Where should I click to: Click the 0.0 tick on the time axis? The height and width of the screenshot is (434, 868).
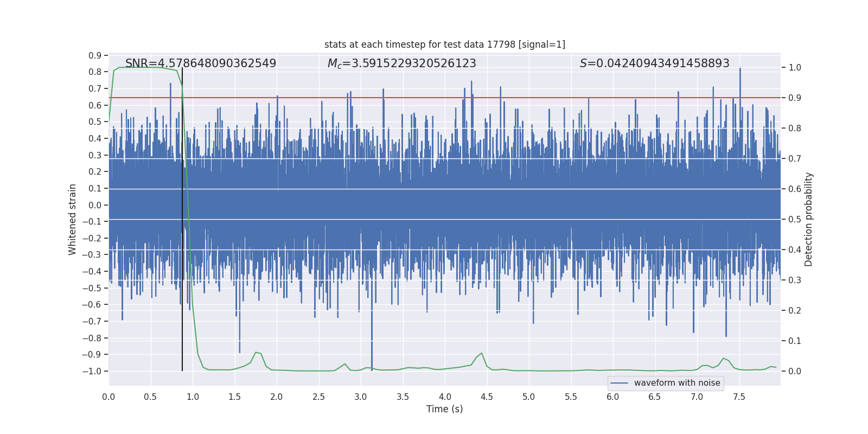(108, 397)
